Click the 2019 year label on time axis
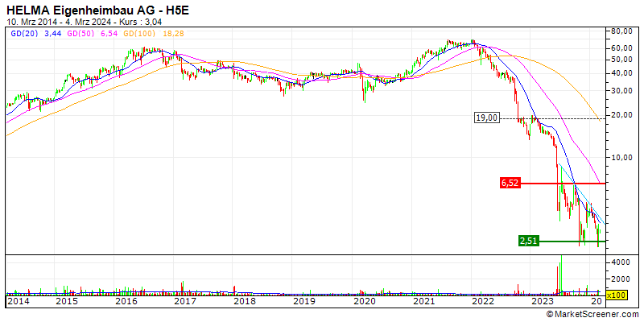644x322 pixels. point(303,302)
